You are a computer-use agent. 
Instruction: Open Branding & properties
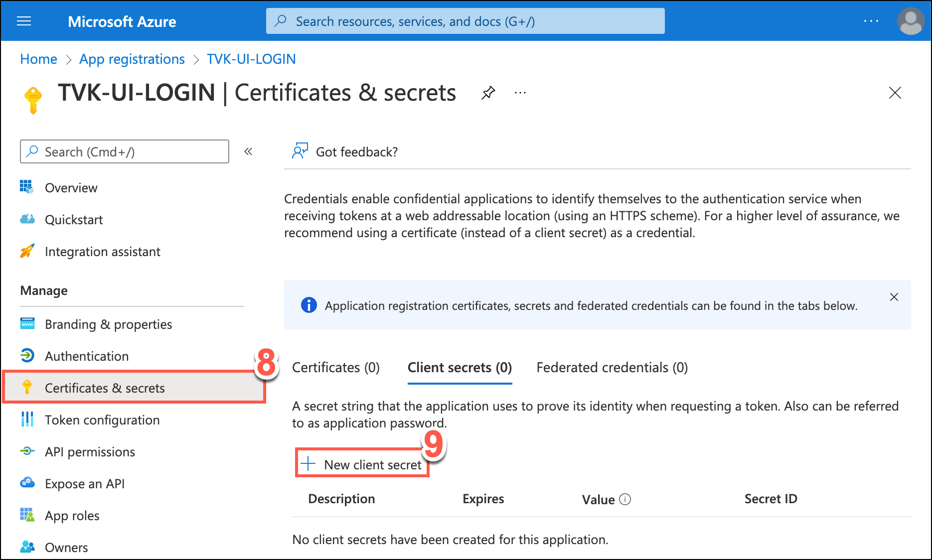coord(108,324)
